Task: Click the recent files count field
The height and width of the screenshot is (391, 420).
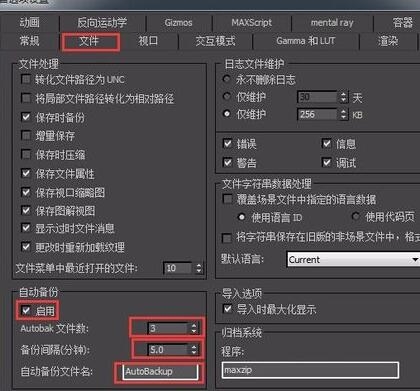Action: click(178, 268)
